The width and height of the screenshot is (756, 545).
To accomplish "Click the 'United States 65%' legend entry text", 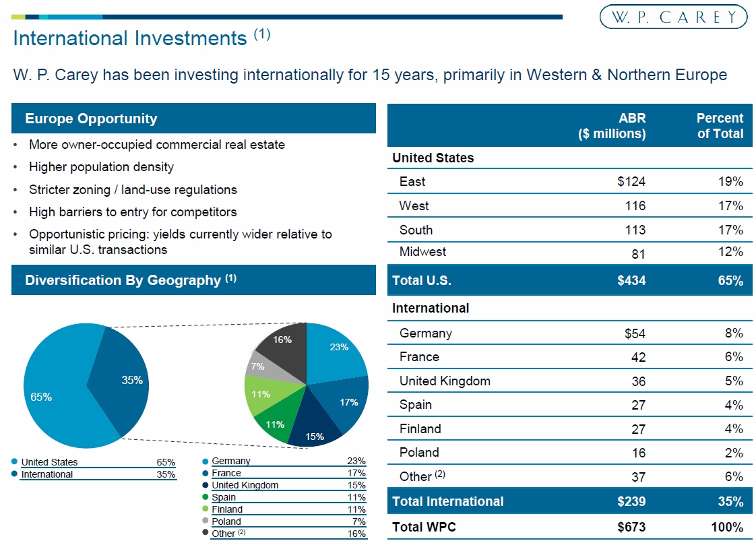I will click(98, 462).
